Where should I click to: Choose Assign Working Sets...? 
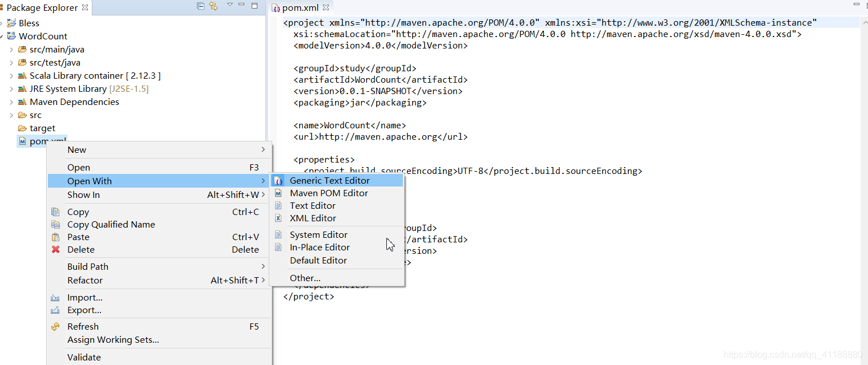click(159, 339)
